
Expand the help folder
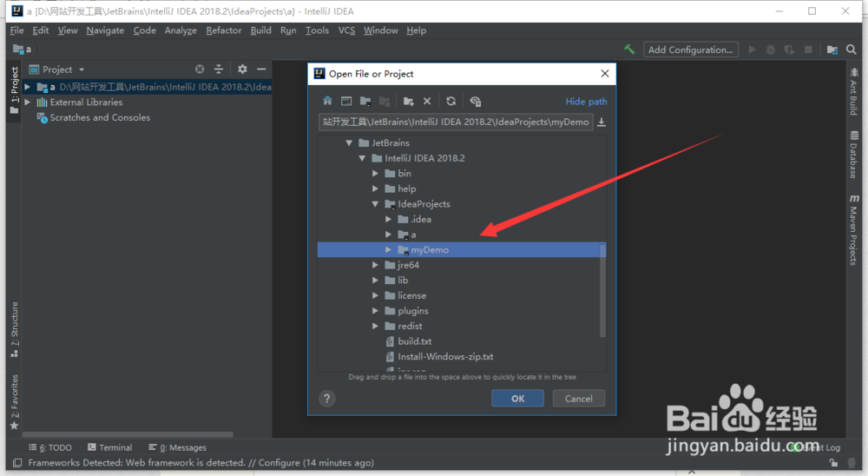[375, 188]
